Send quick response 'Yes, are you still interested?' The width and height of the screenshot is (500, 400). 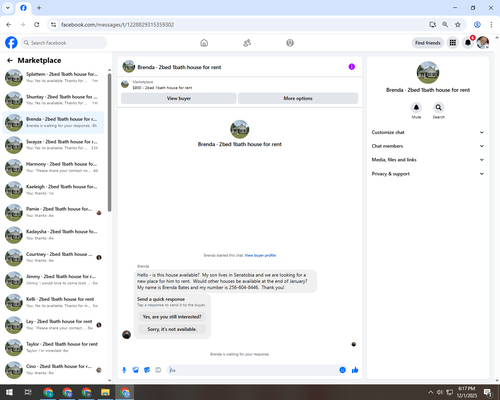click(172, 317)
